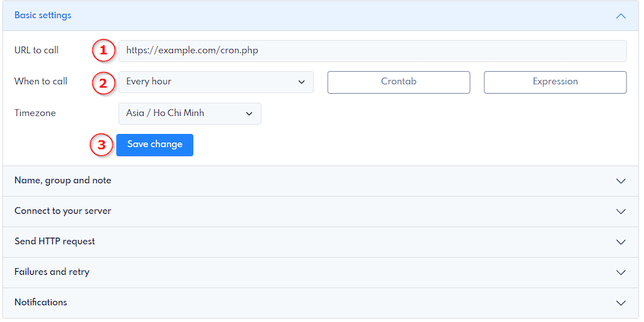
Task: Click the Basic settings header title
Action: pos(43,15)
